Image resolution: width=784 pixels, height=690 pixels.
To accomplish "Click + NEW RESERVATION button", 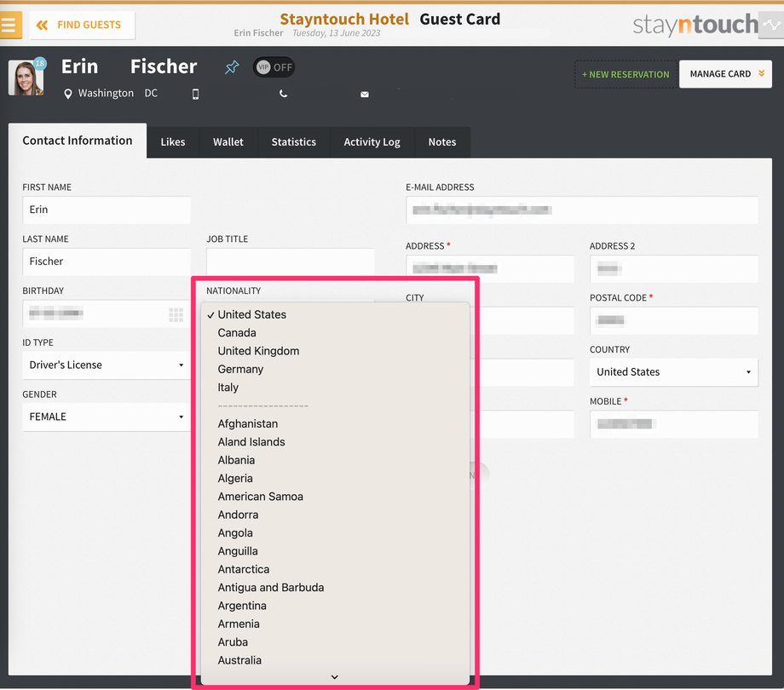I will [x=625, y=74].
